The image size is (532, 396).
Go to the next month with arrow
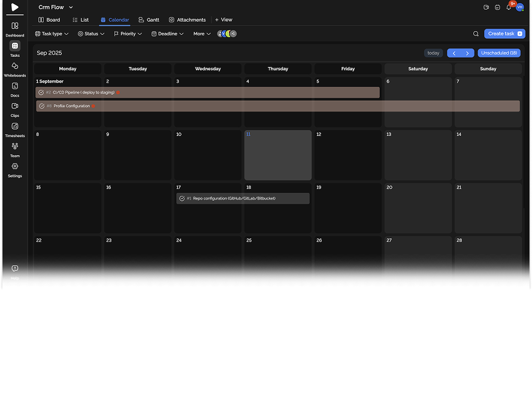tap(467, 53)
